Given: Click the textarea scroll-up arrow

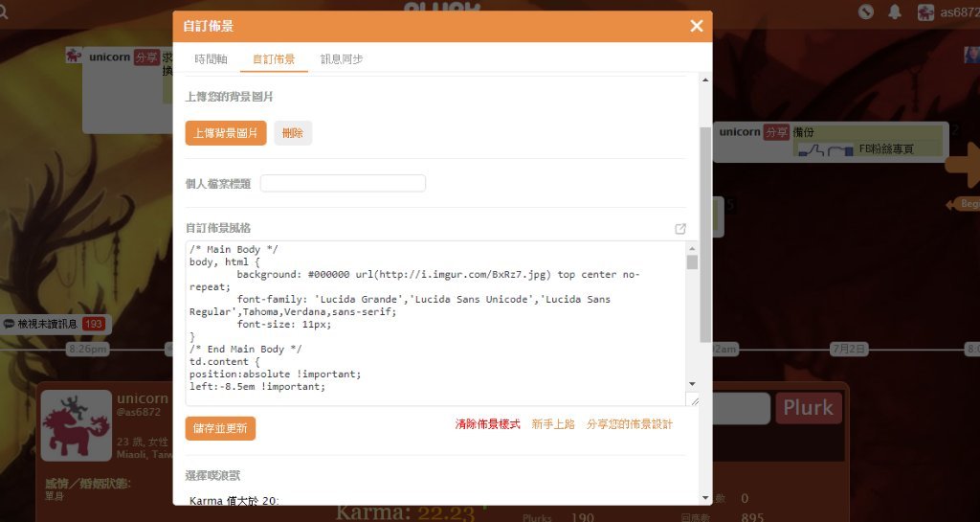Looking at the screenshot, I should (692, 248).
